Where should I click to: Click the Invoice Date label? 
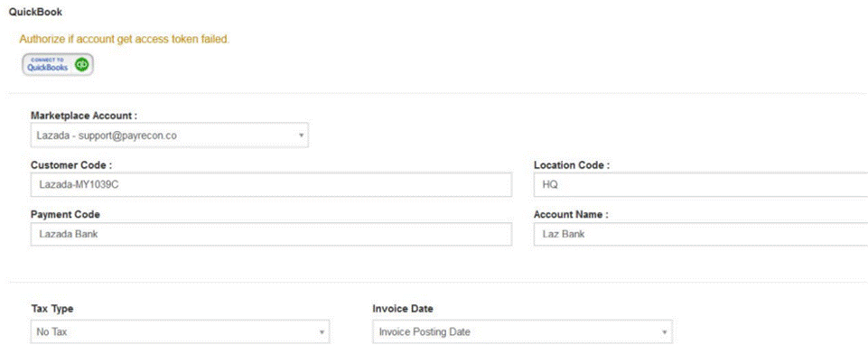[x=403, y=309]
